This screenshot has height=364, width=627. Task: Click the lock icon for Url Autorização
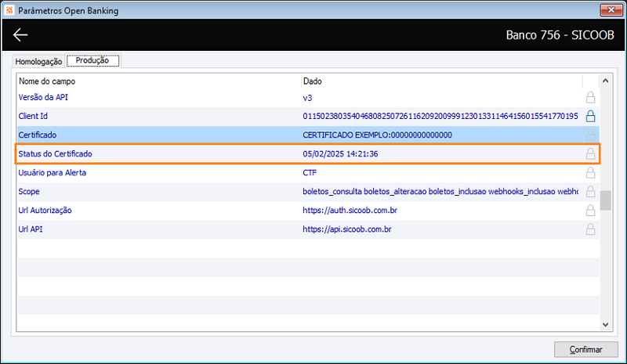coord(590,210)
